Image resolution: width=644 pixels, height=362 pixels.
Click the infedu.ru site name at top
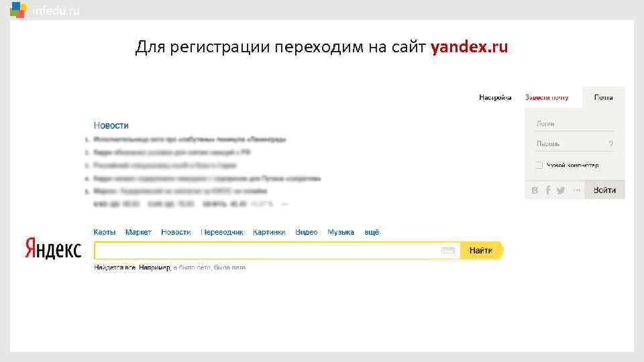56,11
